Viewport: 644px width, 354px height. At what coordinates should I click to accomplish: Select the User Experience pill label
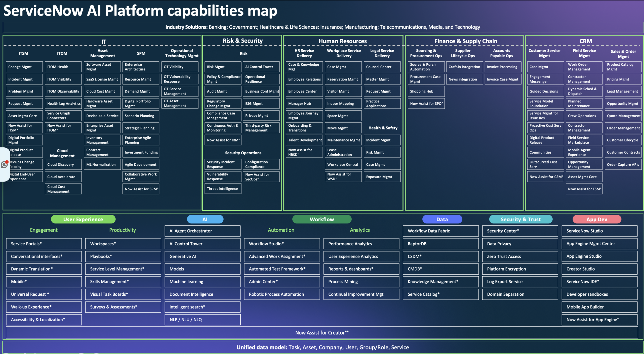tap(83, 219)
